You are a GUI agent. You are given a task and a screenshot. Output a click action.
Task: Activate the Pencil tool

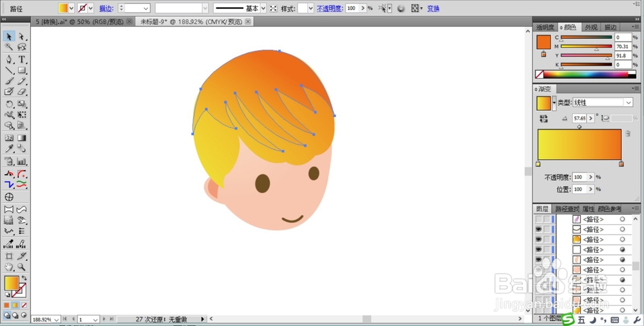point(21,81)
